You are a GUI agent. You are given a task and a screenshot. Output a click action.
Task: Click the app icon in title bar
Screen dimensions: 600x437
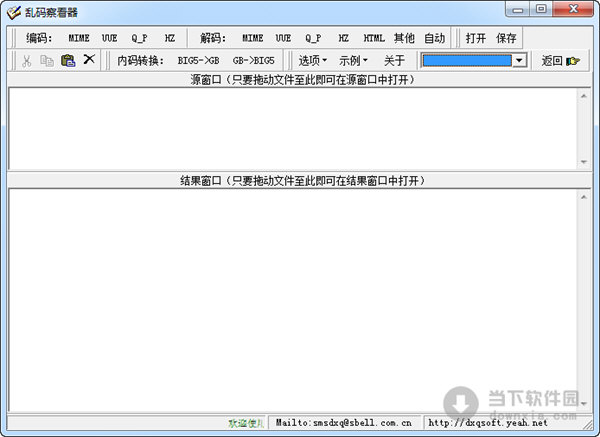13,12
